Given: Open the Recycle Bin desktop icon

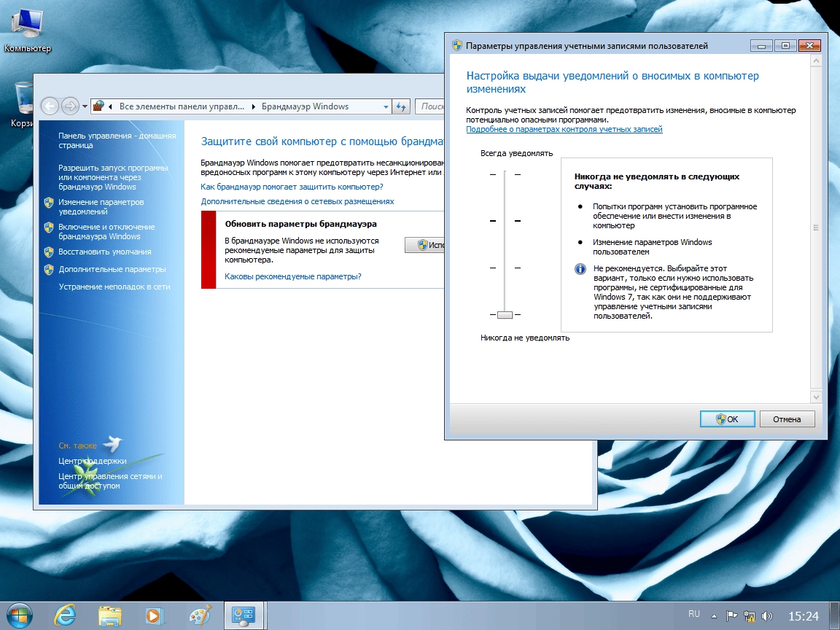Looking at the screenshot, I should click(23, 104).
